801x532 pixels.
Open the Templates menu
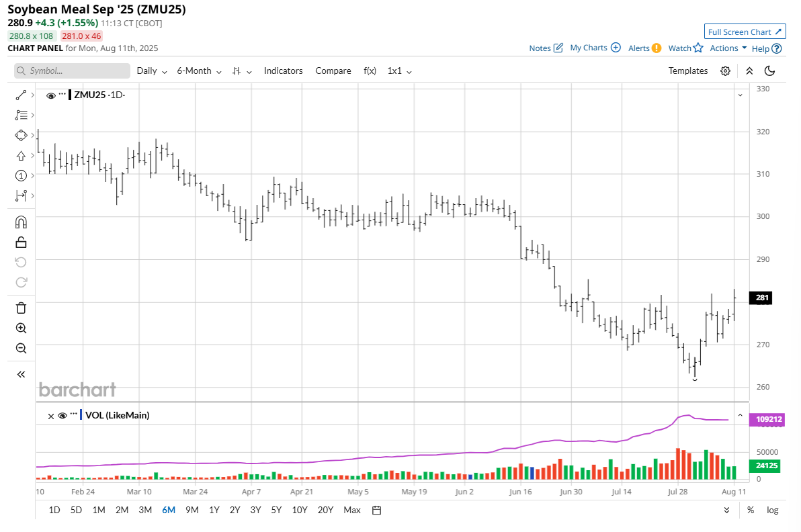(x=688, y=71)
